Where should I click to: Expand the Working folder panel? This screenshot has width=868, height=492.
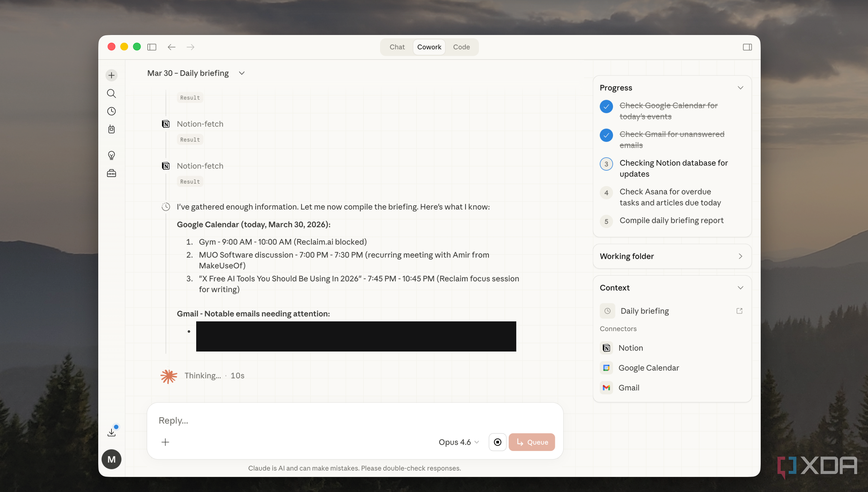pos(672,256)
